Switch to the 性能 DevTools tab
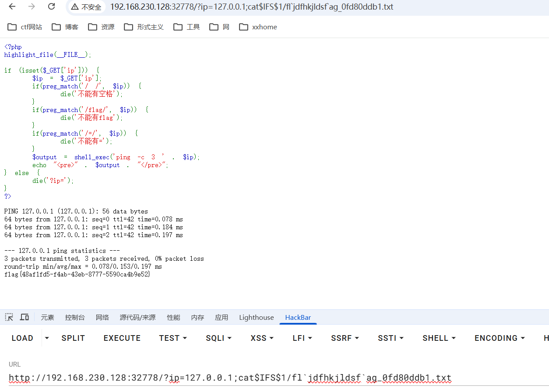The height and width of the screenshot is (392, 549). 173,318
